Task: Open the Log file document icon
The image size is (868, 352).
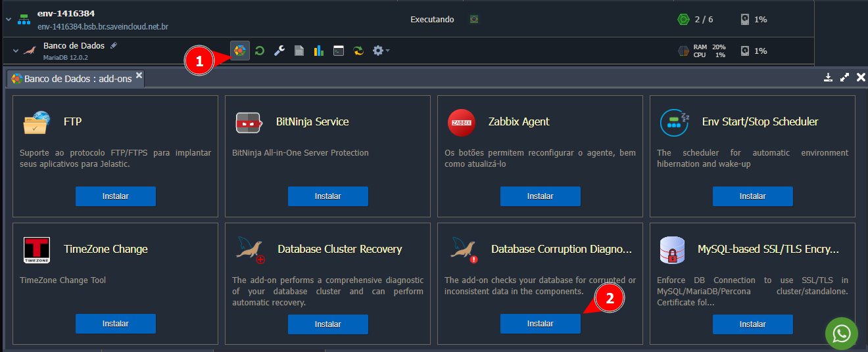Action: click(299, 51)
